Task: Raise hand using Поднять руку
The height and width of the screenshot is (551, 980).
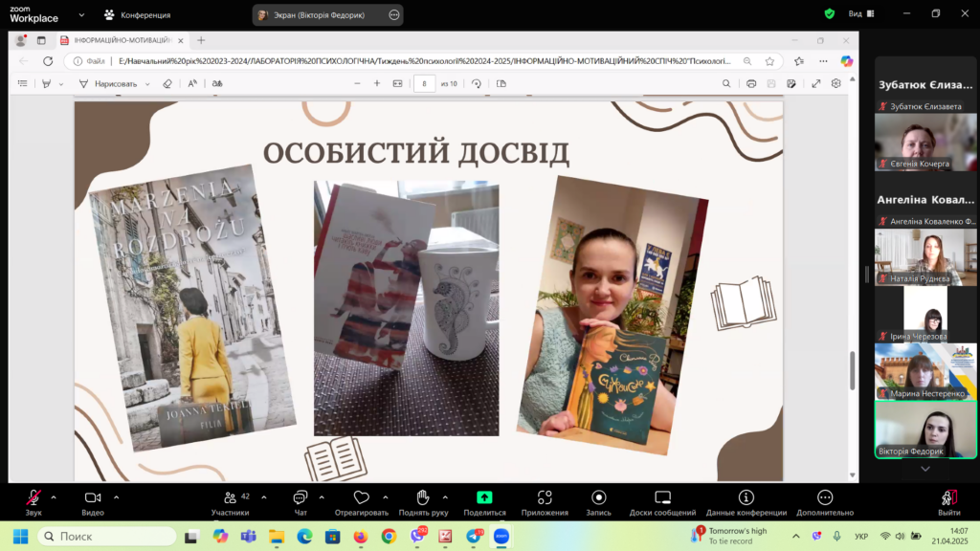Action: pyautogui.click(x=423, y=502)
